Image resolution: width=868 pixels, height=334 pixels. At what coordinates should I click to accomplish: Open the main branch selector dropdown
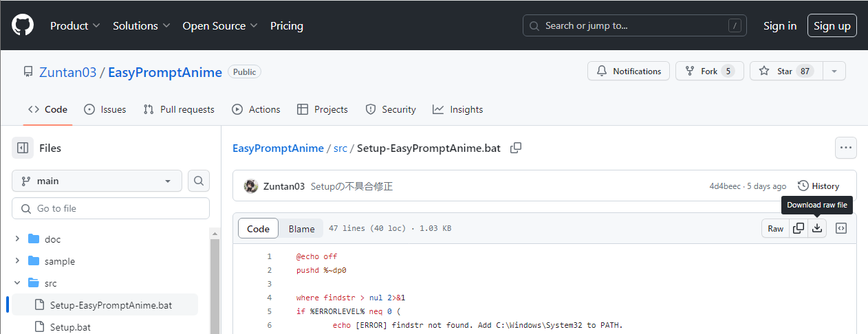97,181
